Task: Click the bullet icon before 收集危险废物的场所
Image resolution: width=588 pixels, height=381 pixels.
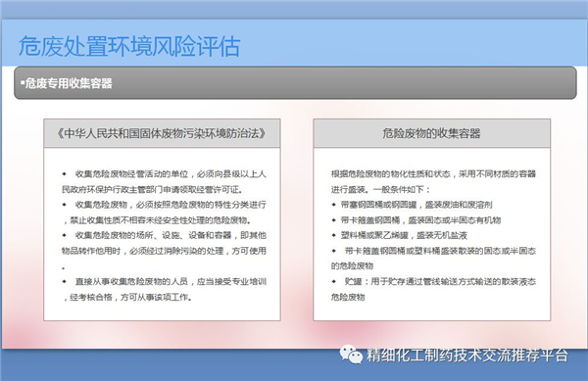Action: [64, 235]
